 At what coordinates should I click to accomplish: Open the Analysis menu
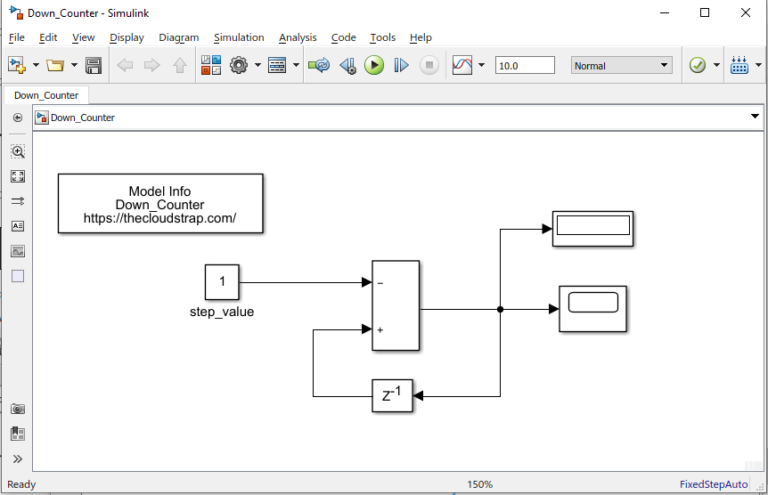298,37
